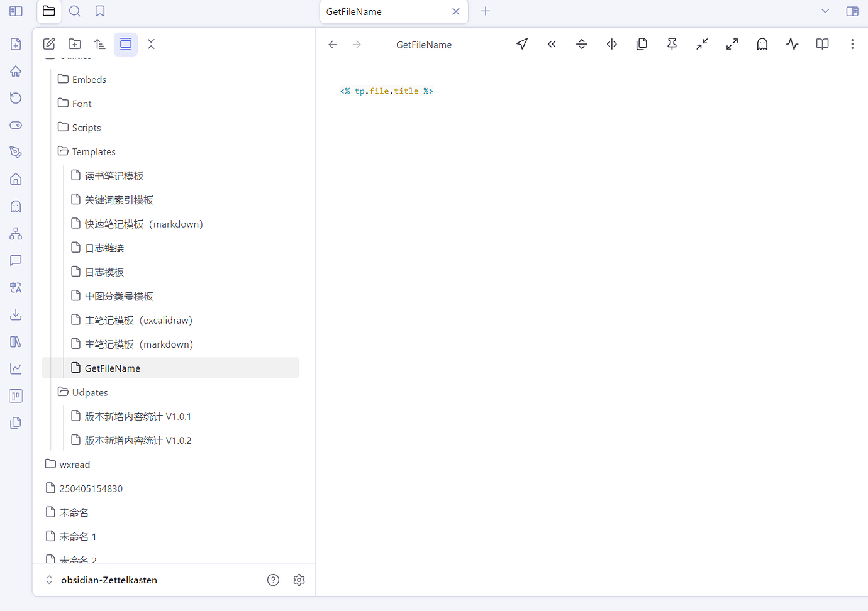The image size is (868, 611).
Task: Open the tab list dropdown chevron
Action: pos(825,11)
